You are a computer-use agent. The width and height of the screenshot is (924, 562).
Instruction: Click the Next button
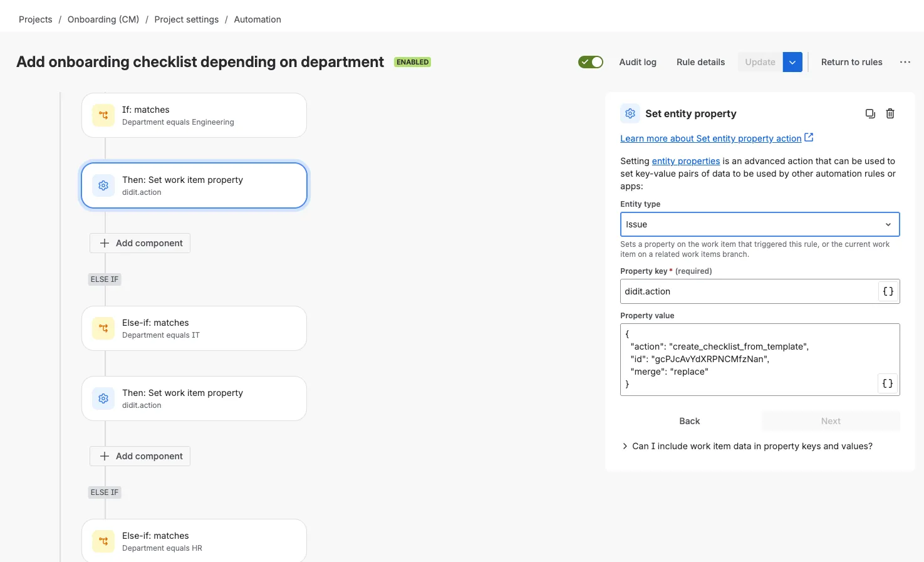tap(831, 421)
